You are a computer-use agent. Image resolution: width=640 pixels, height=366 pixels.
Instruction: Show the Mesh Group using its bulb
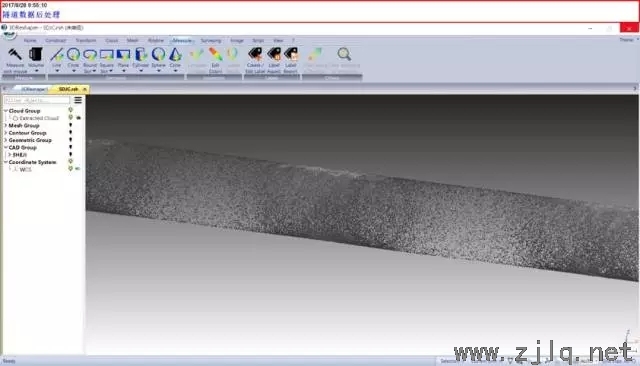tap(71, 125)
